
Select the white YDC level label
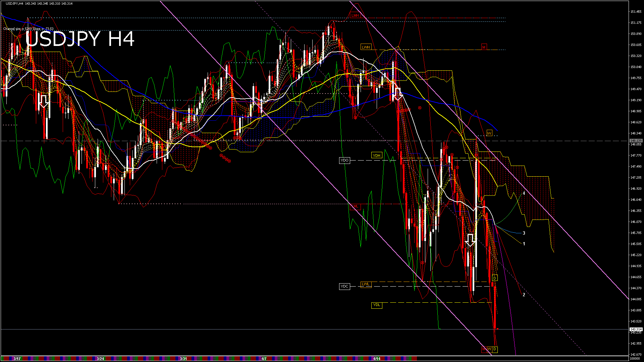point(344,286)
